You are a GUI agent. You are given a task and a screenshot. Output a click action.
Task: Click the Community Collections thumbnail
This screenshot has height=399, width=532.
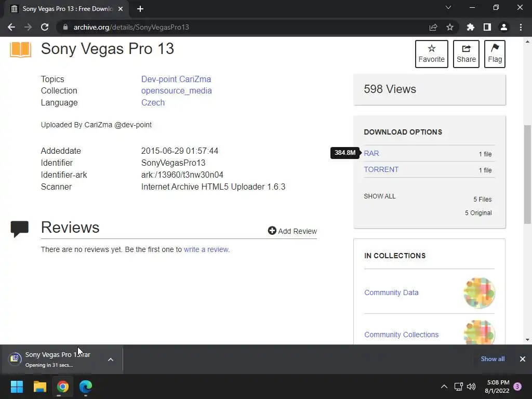(x=479, y=332)
